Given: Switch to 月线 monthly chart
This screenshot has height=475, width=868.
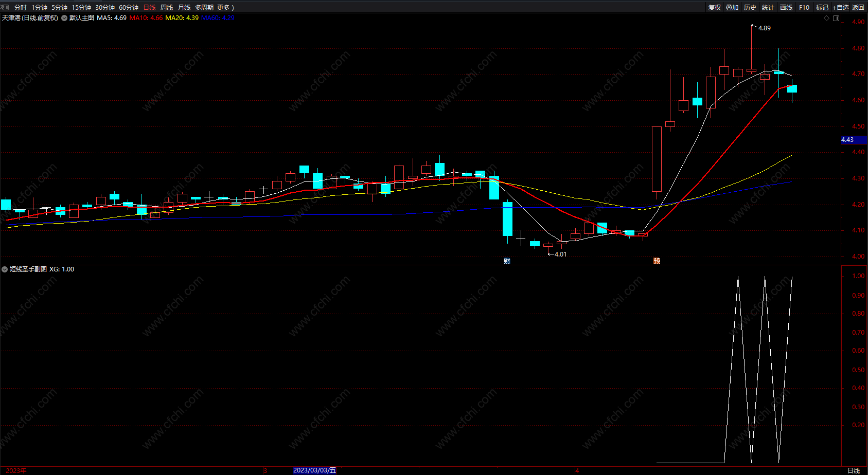Looking at the screenshot, I should click(x=184, y=8).
